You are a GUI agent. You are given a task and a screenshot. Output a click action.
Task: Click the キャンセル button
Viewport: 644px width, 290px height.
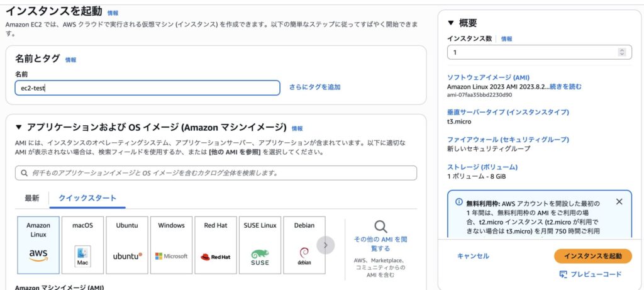pyautogui.click(x=473, y=256)
